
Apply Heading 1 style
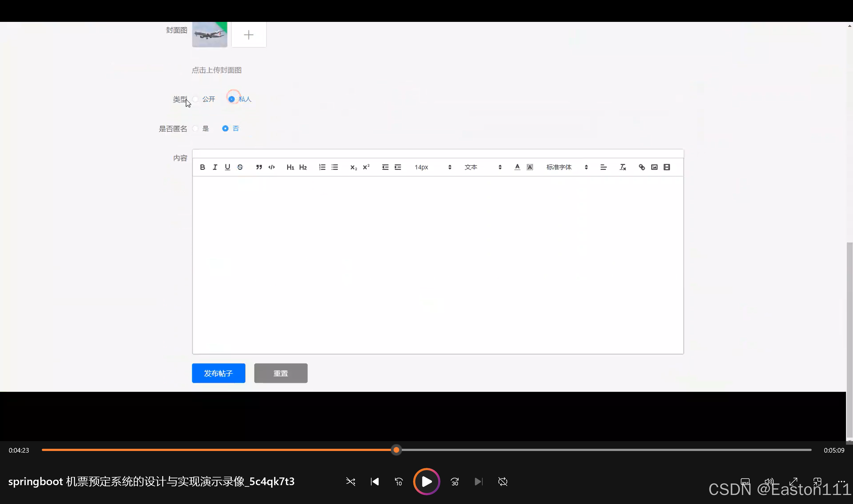click(290, 167)
